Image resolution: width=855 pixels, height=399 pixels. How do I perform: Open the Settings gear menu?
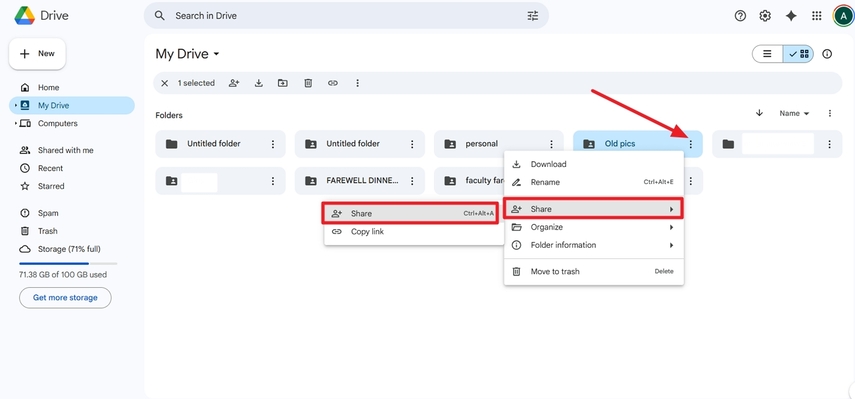tap(765, 16)
